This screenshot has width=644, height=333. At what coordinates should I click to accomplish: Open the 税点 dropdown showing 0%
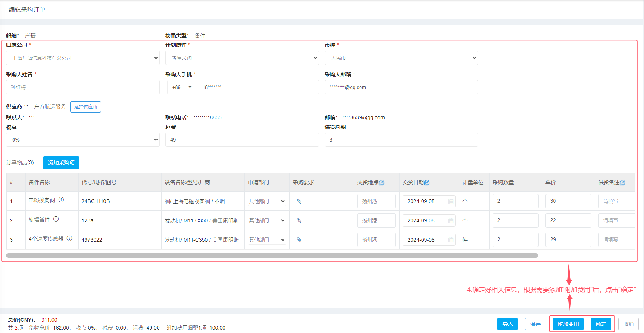(83, 140)
